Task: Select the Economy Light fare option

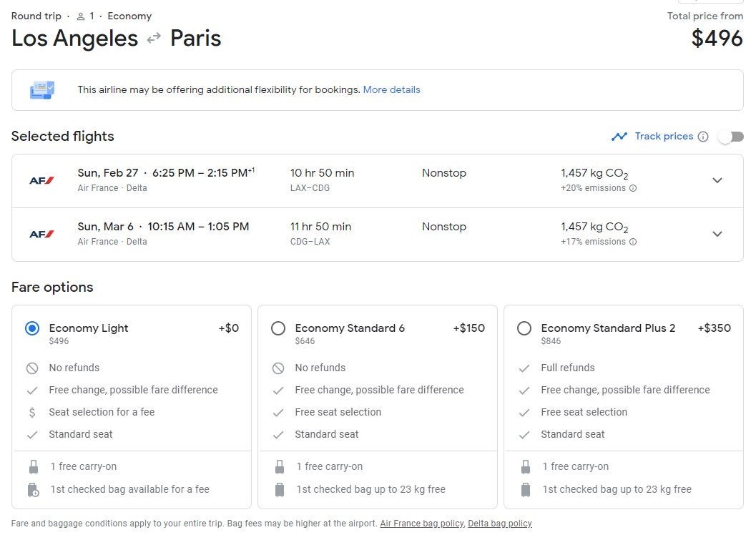Action: [32, 328]
